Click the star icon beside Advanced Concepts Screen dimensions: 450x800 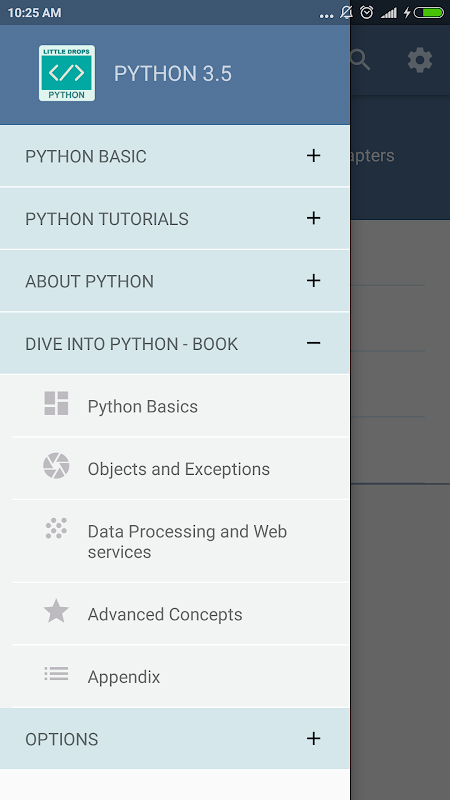(56, 611)
